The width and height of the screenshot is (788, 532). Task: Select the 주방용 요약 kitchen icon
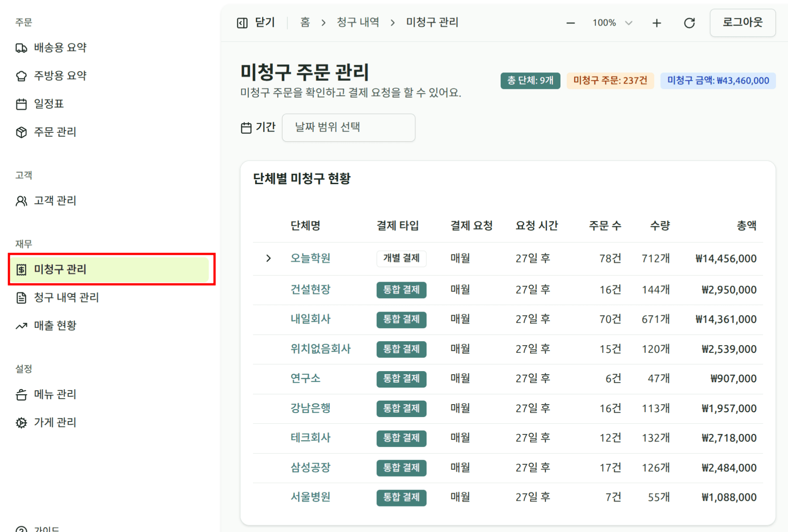point(21,76)
